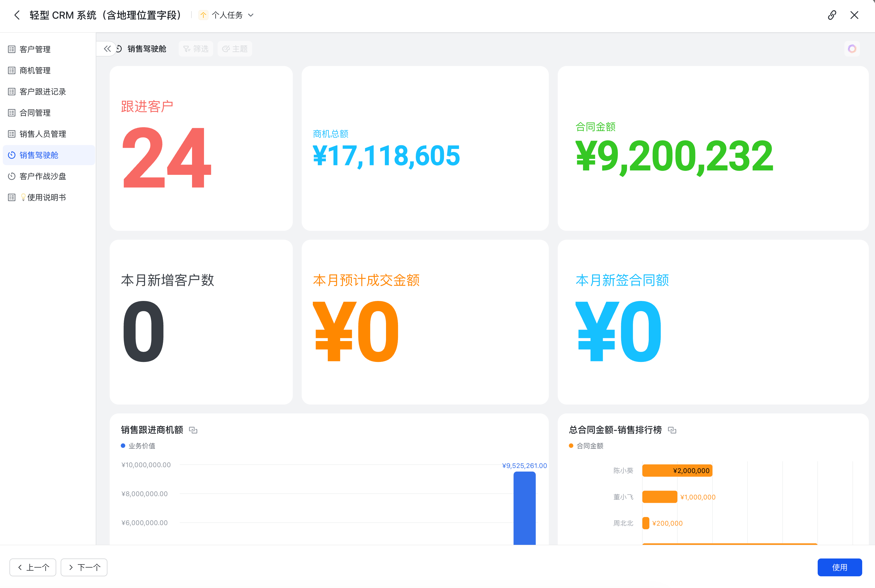Viewport: 875px width, 588px height.
Task: Click the orange 陈小葵 ¥2,000,000 bar
Action: [677, 471]
